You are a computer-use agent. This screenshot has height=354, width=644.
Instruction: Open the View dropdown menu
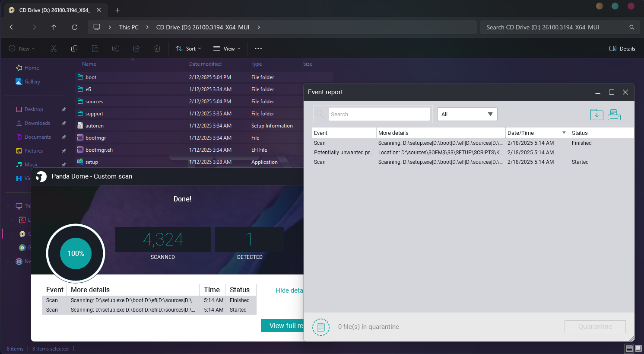click(x=227, y=49)
